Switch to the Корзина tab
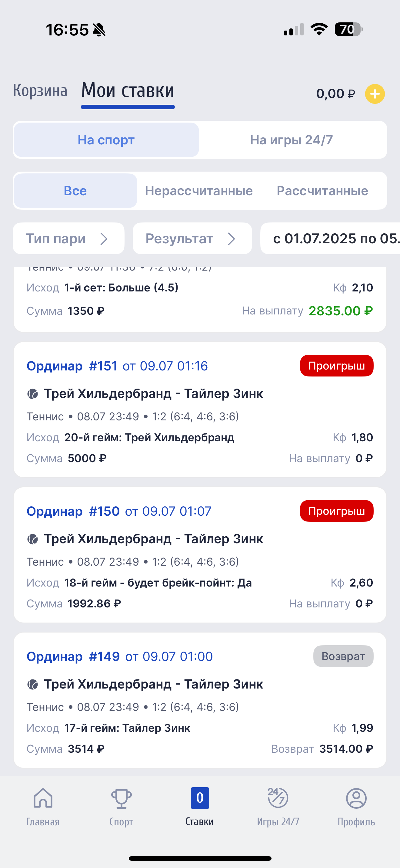The width and height of the screenshot is (400, 868). (x=40, y=90)
